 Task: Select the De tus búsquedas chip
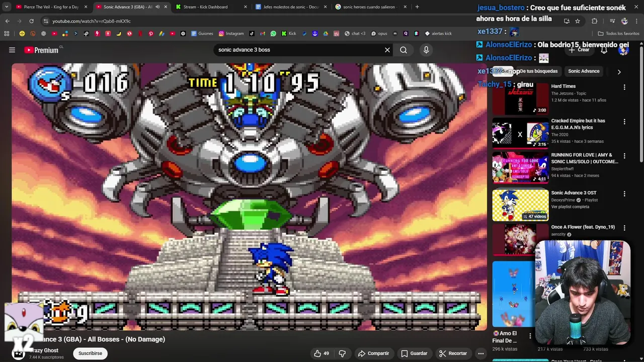coord(539,71)
